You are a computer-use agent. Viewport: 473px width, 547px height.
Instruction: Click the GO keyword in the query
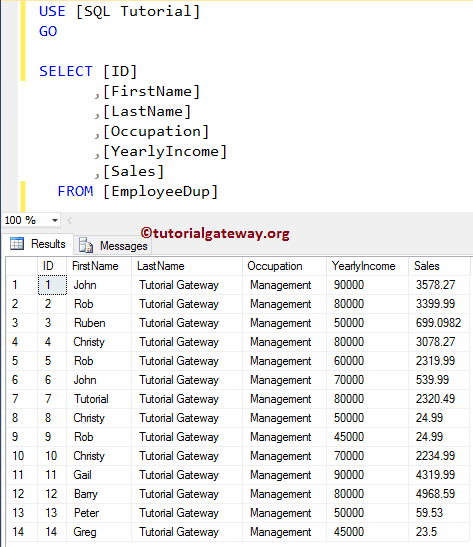click(x=48, y=31)
